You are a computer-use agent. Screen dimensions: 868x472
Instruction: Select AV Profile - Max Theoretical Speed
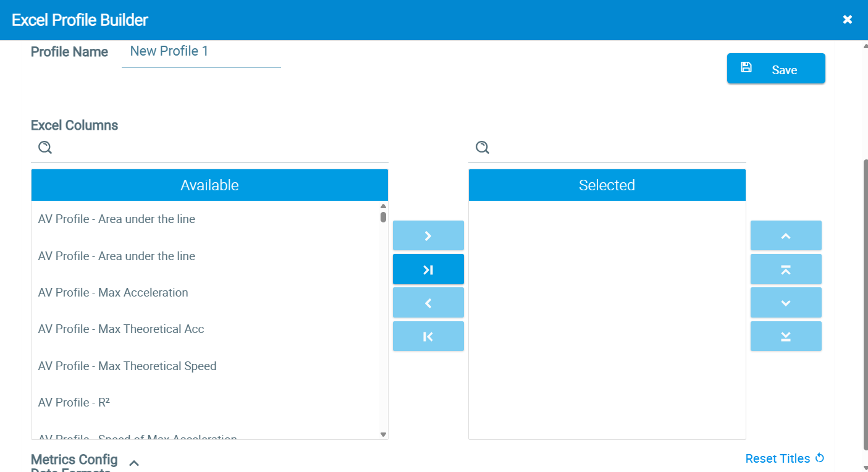pyautogui.click(x=206, y=366)
